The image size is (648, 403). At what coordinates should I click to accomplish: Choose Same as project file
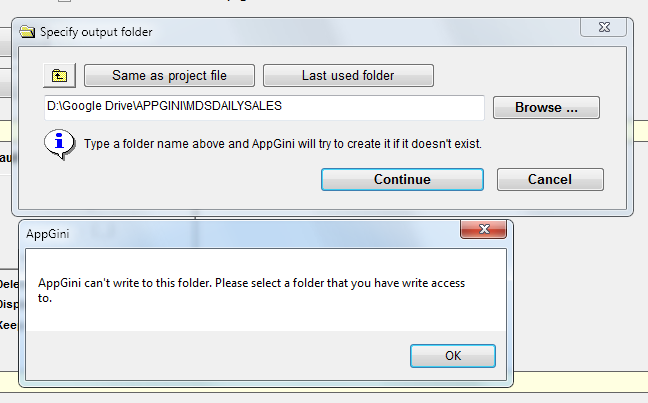[x=169, y=76]
